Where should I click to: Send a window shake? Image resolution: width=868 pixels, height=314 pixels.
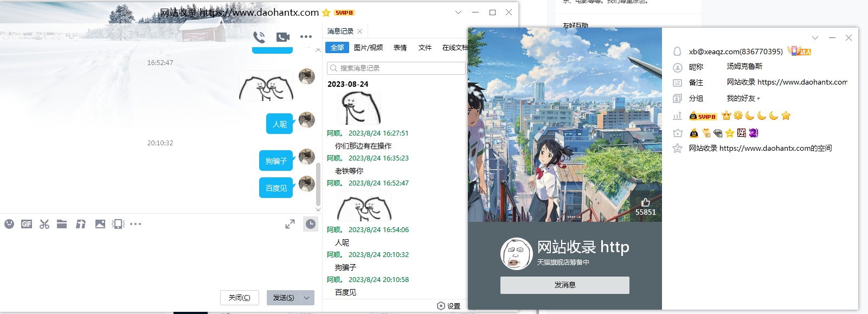click(x=118, y=224)
